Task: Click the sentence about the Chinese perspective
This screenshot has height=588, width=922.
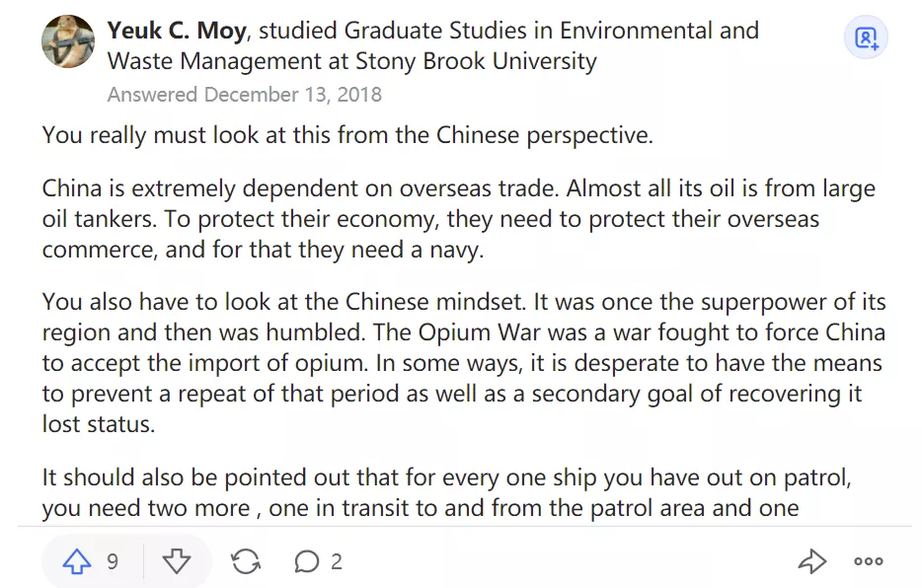Action: point(347,135)
